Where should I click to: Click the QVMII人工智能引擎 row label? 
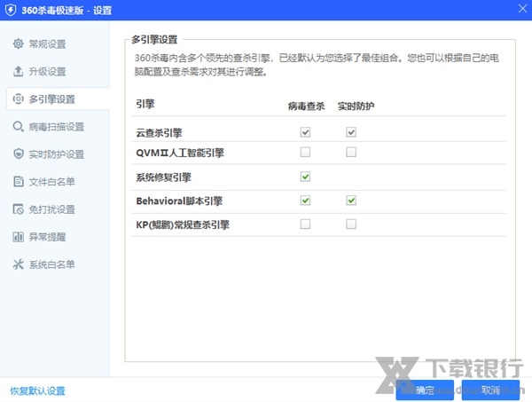coord(180,153)
